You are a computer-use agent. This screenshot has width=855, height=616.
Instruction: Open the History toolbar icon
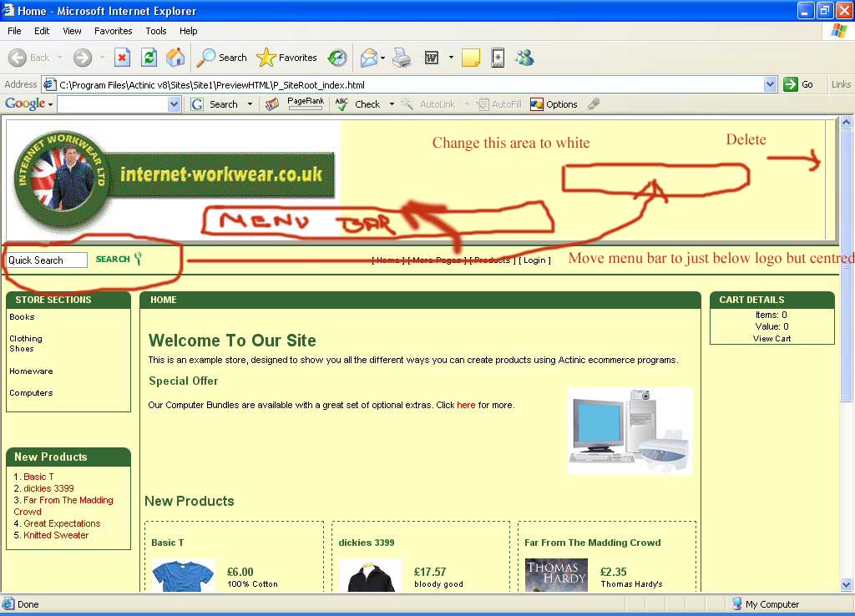point(337,58)
